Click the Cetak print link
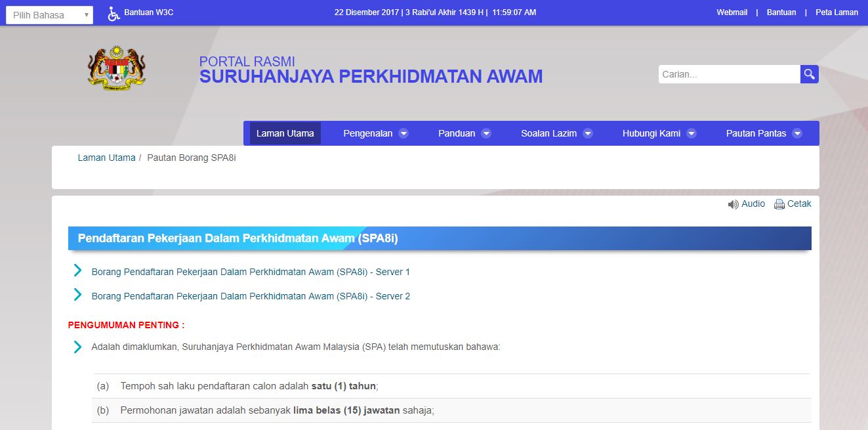 pos(799,204)
